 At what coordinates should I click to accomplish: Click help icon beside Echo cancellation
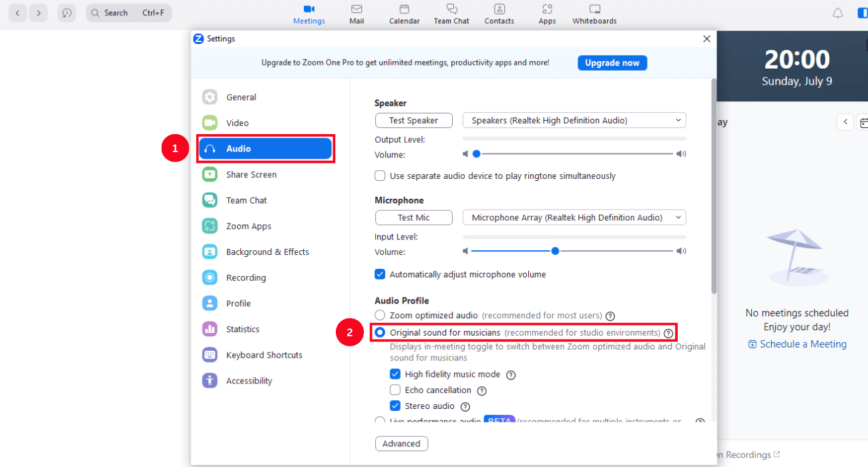(x=481, y=391)
